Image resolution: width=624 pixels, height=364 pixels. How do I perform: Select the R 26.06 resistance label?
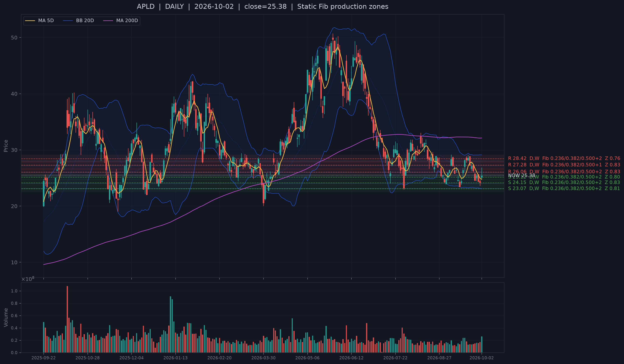pyautogui.click(x=564, y=172)
